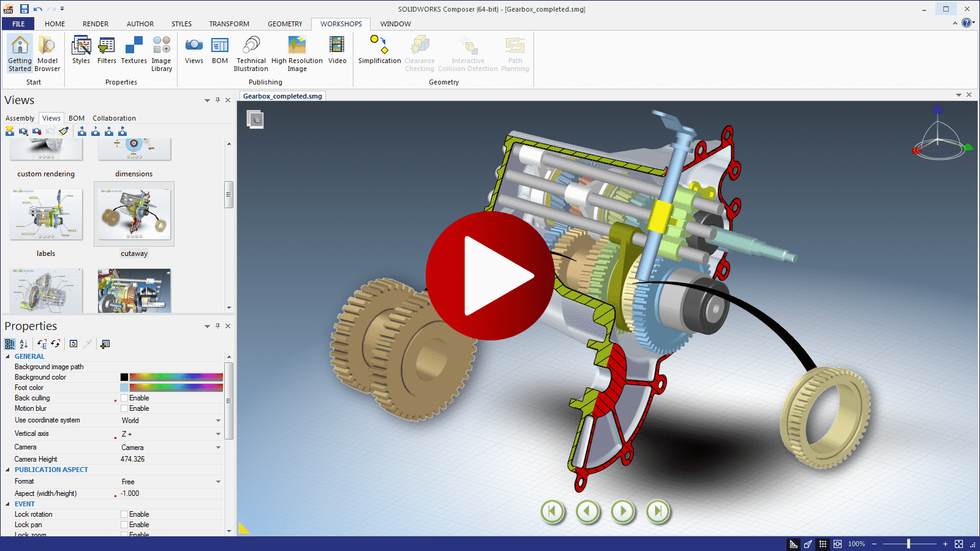Open the Textures workshop
980x551 pixels.
pos(134,50)
